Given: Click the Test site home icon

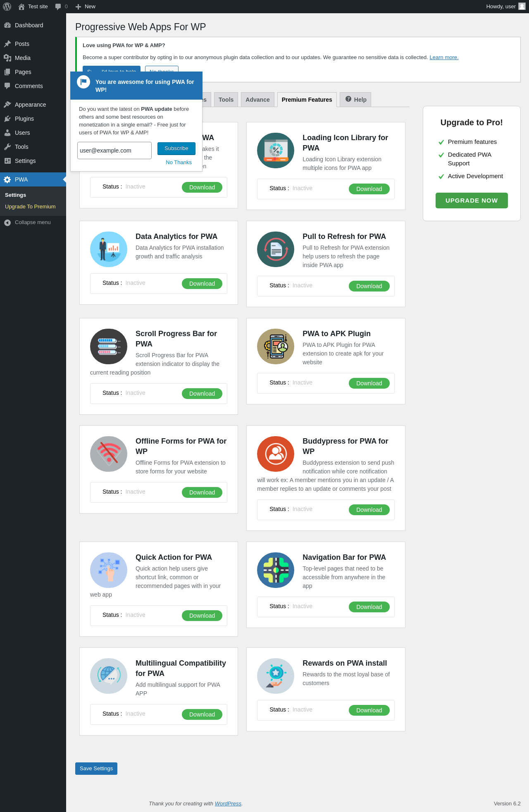Looking at the screenshot, I should 21,7.
